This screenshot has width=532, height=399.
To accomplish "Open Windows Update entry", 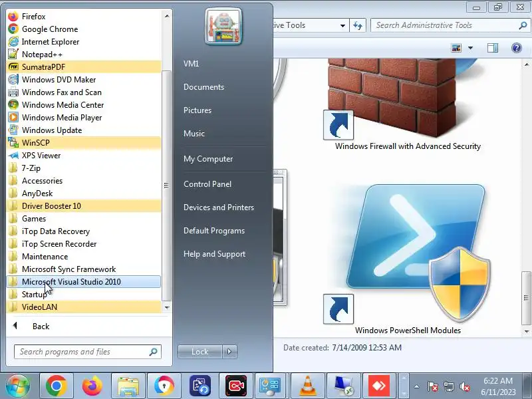I will [84, 130].
